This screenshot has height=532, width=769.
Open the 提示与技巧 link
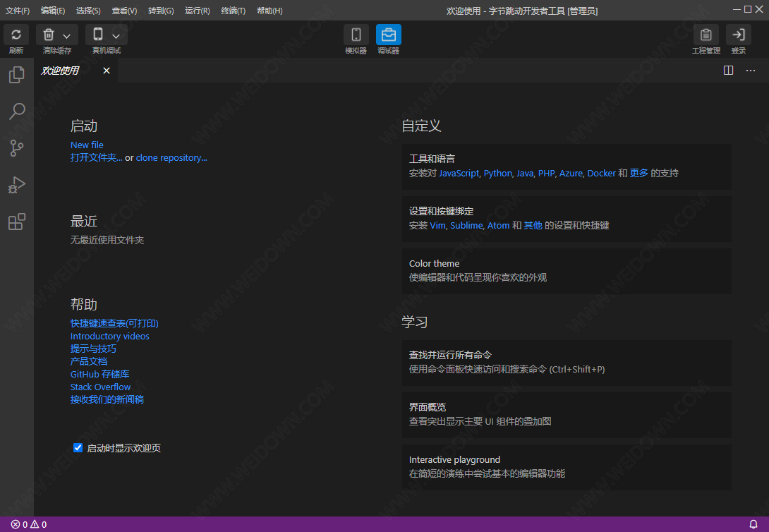point(93,349)
